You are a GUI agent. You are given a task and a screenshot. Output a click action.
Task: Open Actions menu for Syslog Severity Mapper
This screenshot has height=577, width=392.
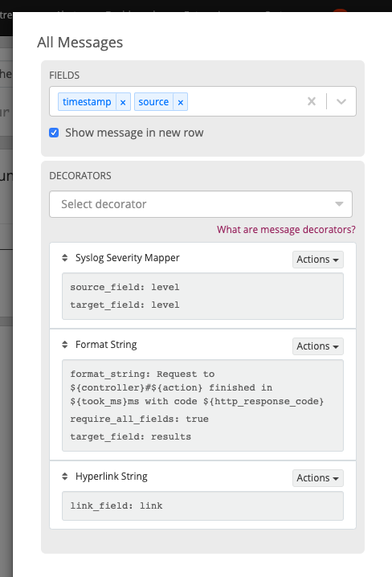pyautogui.click(x=318, y=260)
